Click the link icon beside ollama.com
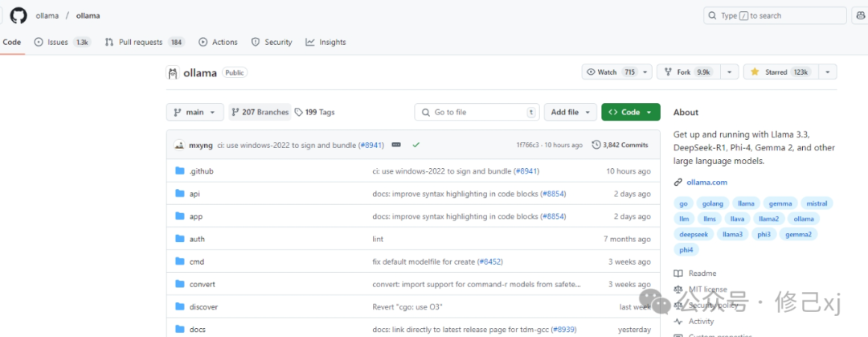 point(678,183)
